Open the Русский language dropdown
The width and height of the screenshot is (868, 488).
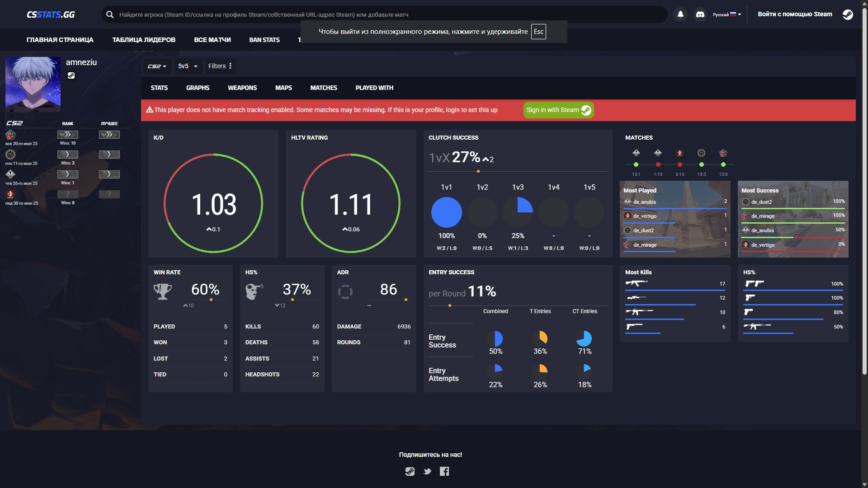(727, 14)
